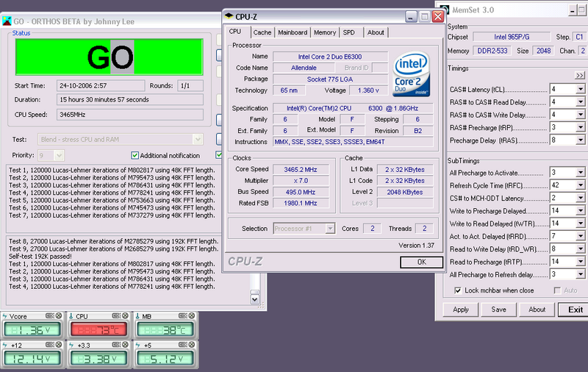Open Act. to Act. Delayed (tRRD) dropdown
This screenshot has height=372, width=588.
[580, 236]
